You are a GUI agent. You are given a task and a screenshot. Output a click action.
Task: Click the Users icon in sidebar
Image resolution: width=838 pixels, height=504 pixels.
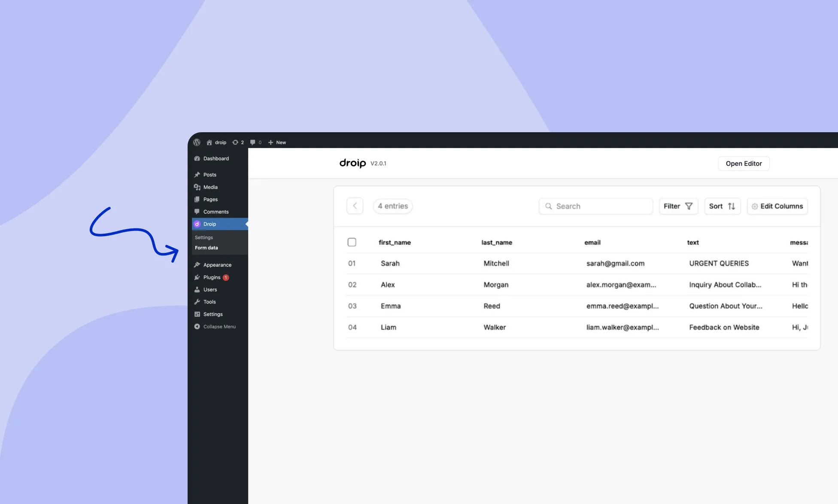[x=197, y=290]
